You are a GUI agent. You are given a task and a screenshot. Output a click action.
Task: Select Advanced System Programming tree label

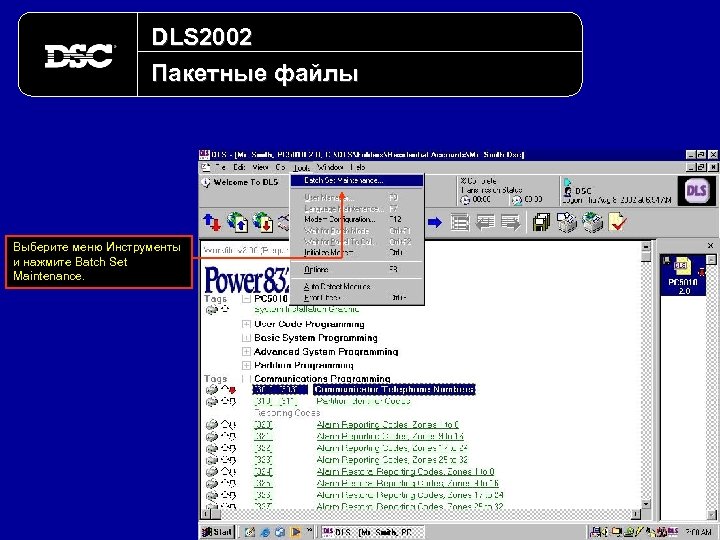(326, 352)
